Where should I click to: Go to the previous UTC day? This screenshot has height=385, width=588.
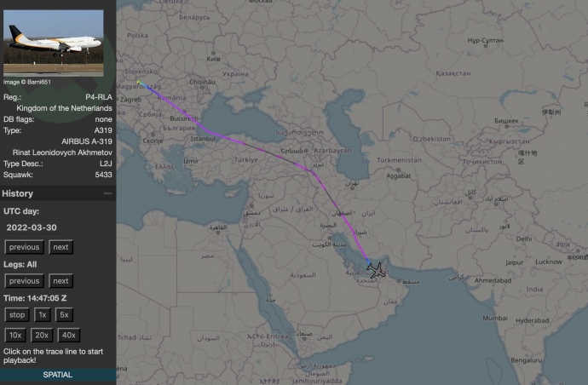25,247
